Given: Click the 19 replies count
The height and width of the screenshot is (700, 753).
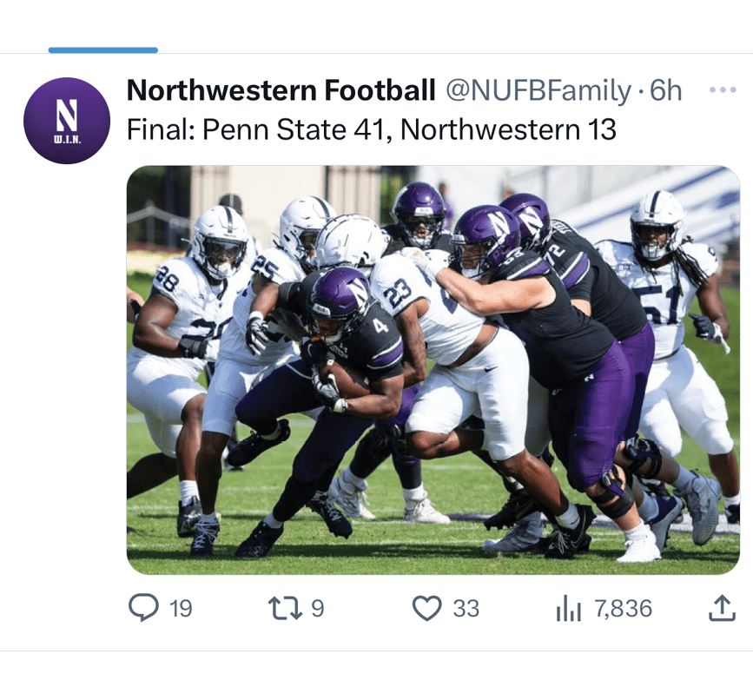Looking at the screenshot, I should [181, 609].
